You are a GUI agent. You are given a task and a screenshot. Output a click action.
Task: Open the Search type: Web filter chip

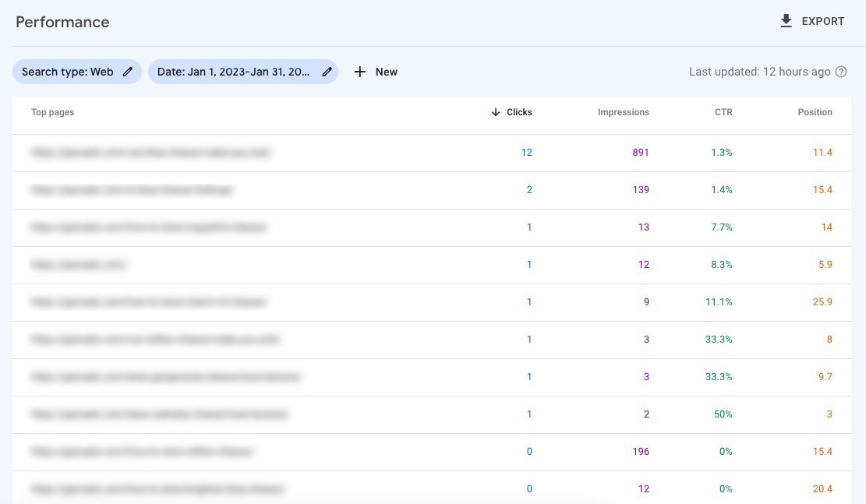[76, 72]
